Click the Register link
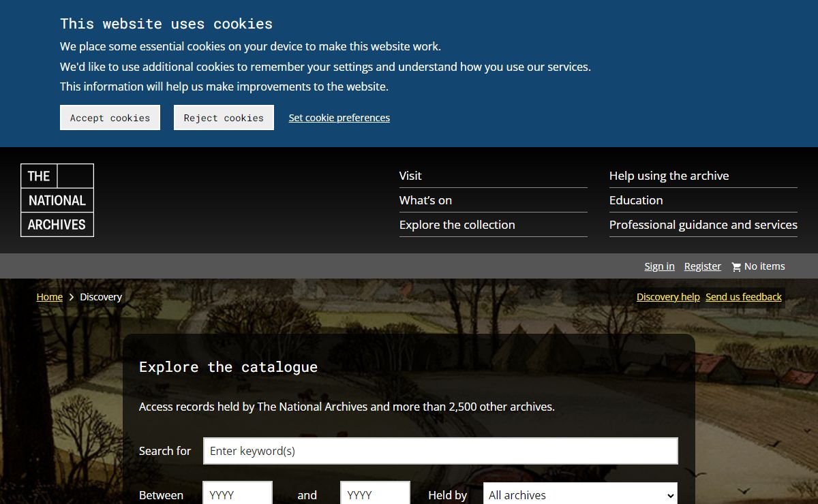This screenshot has width=818, height=504. pyautogui.click(x=703, y=266)
